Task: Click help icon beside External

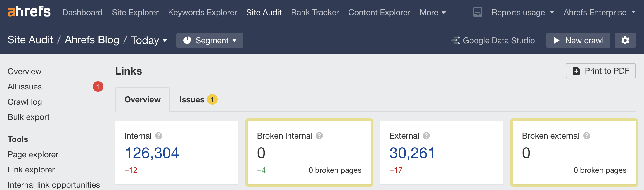Action: pos(426,136)
